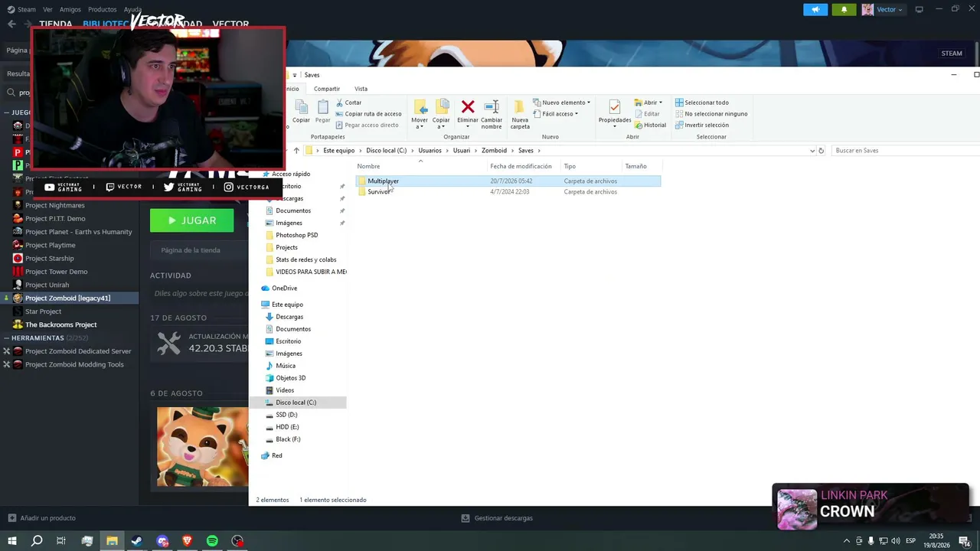The image size is (980, 551).
Task: Click the Zomboid breadcrumb
Action: click(494, 151)
